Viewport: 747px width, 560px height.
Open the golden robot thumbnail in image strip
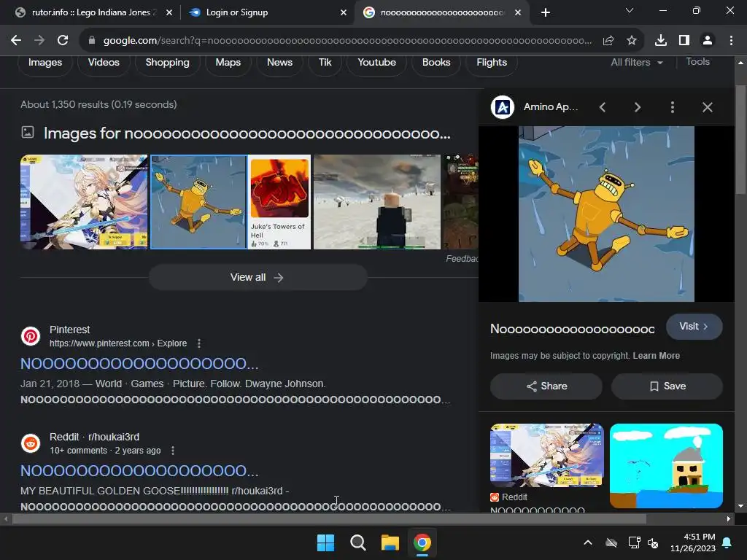198,202
